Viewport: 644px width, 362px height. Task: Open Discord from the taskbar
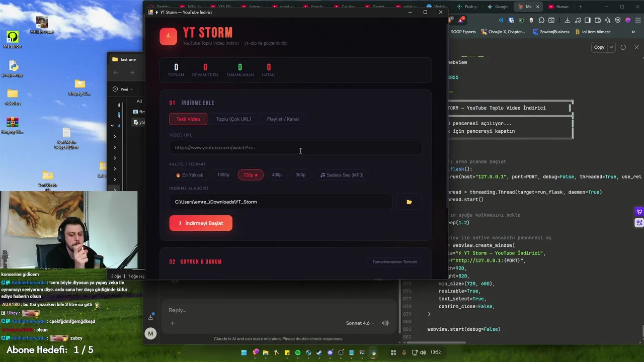point(330,352)
